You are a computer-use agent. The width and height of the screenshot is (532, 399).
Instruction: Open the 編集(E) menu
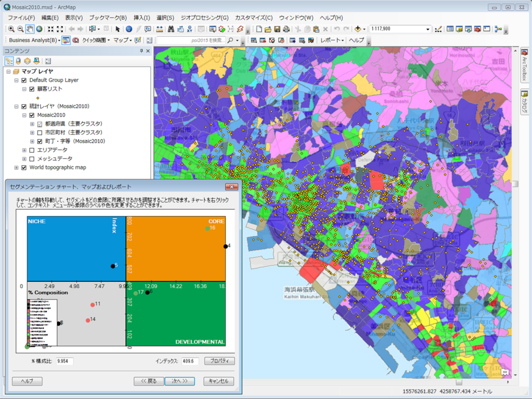50,18
